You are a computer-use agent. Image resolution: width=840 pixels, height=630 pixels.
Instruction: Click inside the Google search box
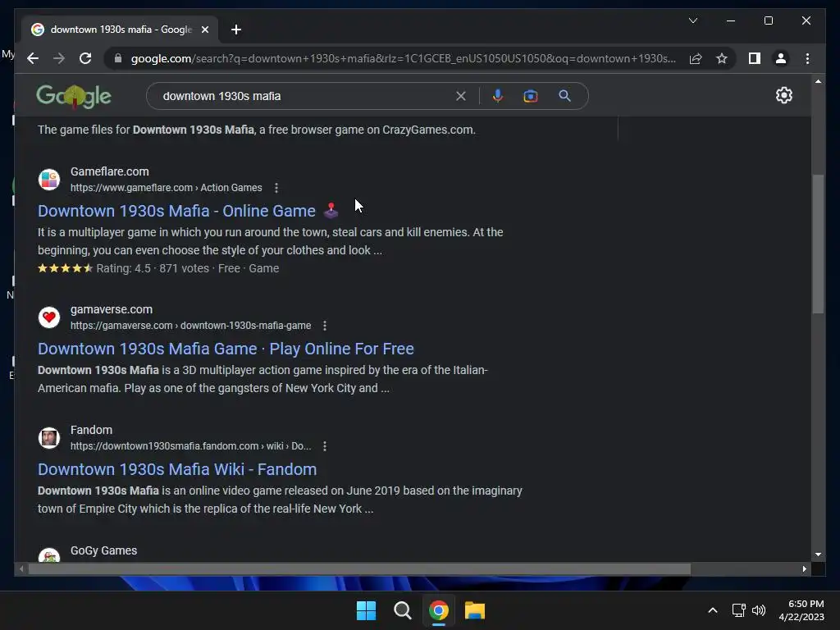[305, 96]
